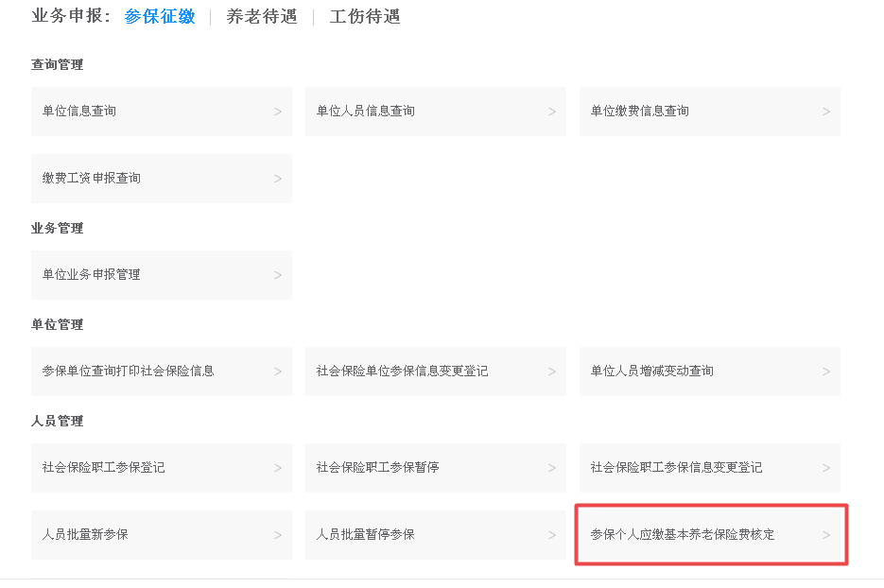Open the 养老待遇 tab
Screen dimensions: 884x588
click(261, 16)
